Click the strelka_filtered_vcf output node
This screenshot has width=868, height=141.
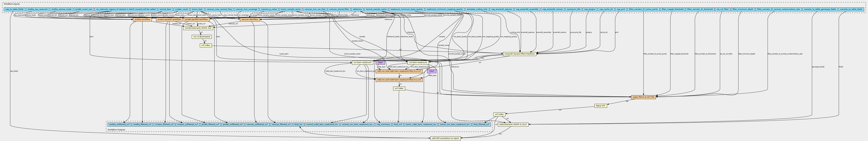tap(142, 124)
